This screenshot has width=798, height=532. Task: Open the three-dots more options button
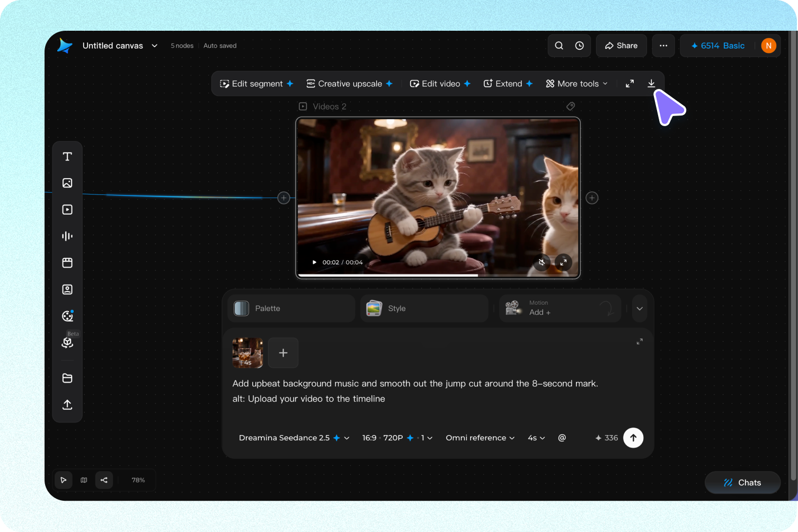point(663,46)
